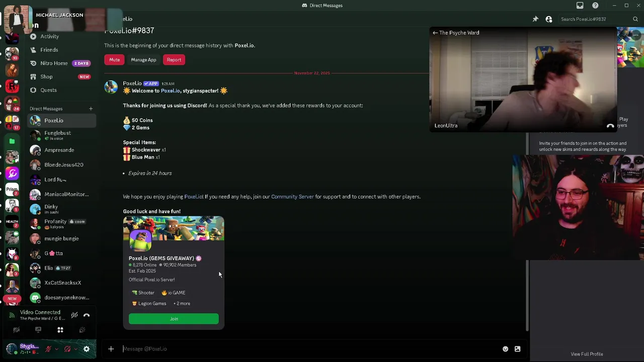Show pinned messages via pin icon
The width and height of the screenshot is (644, 362).
click(x=535, y=19)
